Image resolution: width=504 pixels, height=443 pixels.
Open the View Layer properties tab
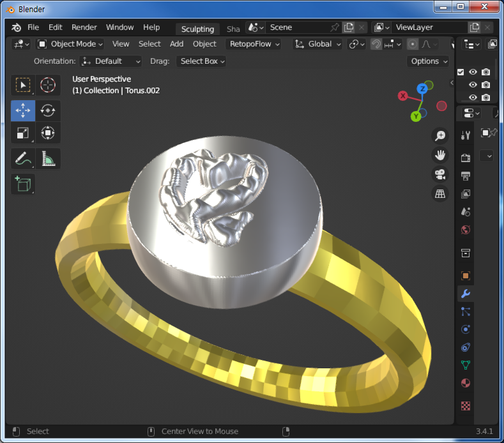pyautogui.click(x=466, y=193)
